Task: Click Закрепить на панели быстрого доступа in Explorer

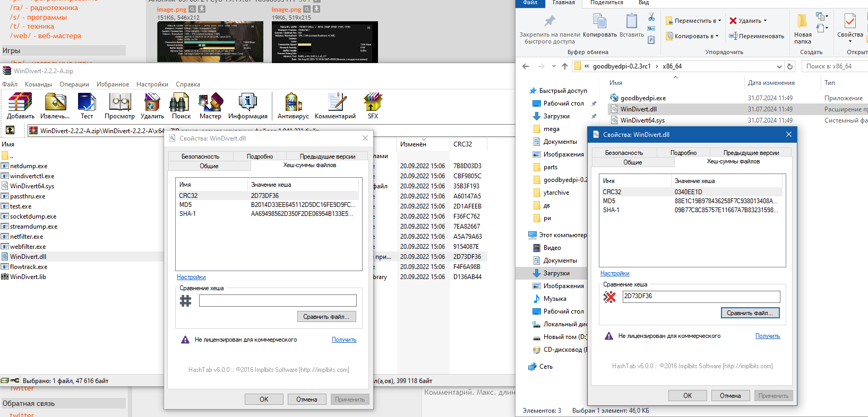Action: (x=549, y=29)
